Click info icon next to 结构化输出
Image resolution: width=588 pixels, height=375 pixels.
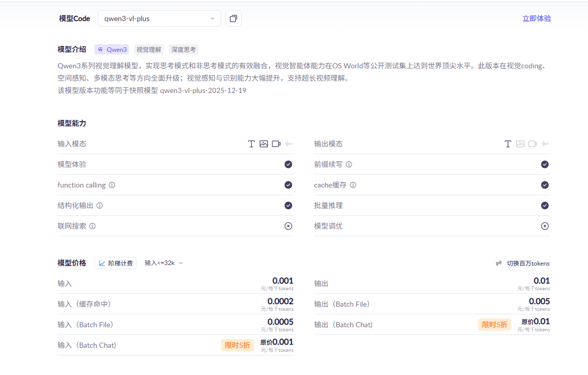100,205
